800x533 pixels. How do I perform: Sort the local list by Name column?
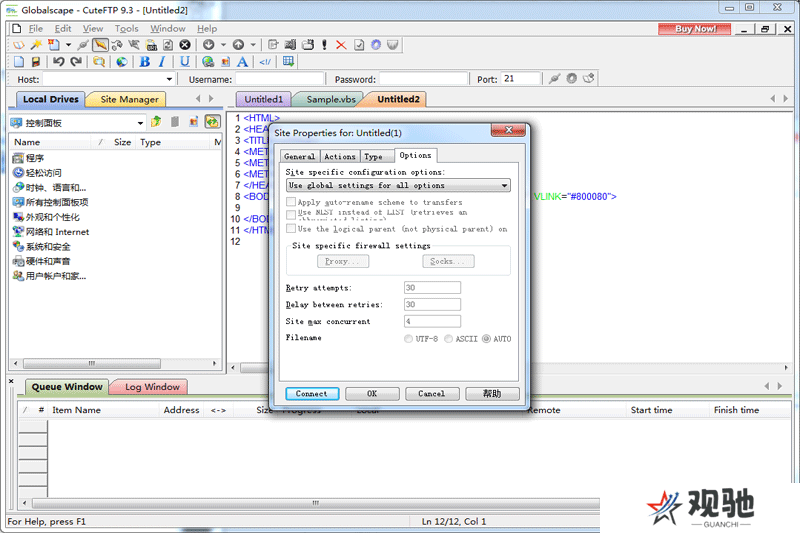(x=51, y=142)
